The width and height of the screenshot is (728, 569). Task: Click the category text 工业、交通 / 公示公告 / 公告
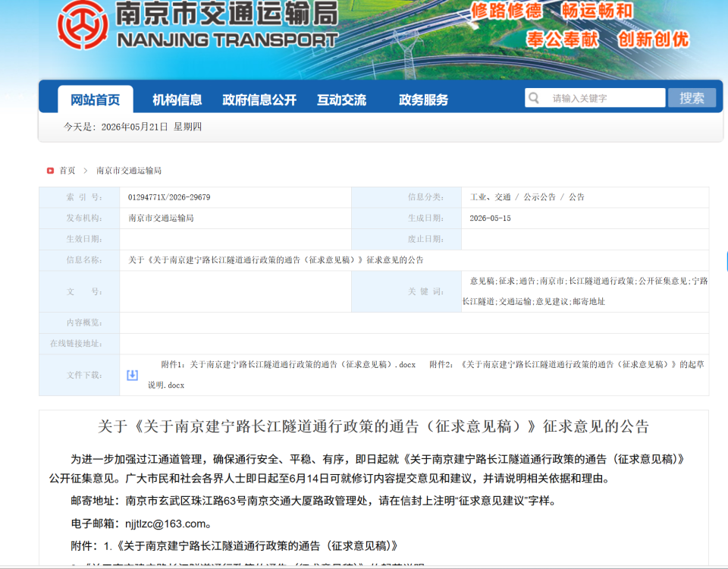[x=527, y=197]
